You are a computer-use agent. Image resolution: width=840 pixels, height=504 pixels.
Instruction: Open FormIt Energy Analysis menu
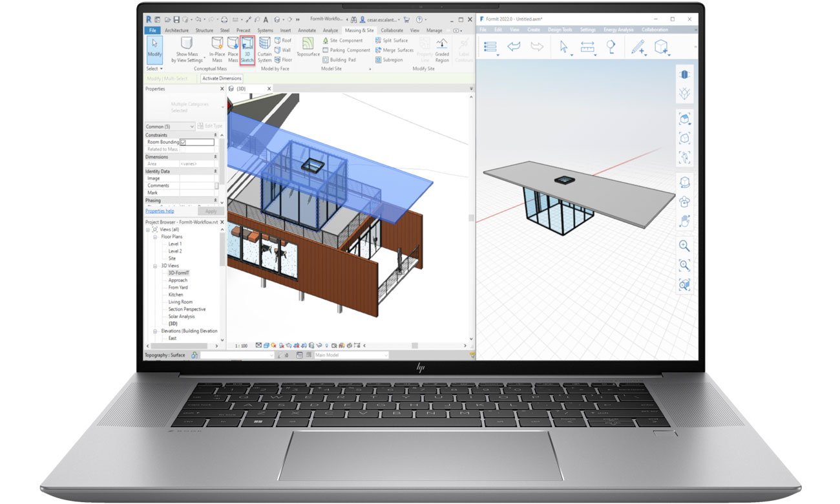618,30
